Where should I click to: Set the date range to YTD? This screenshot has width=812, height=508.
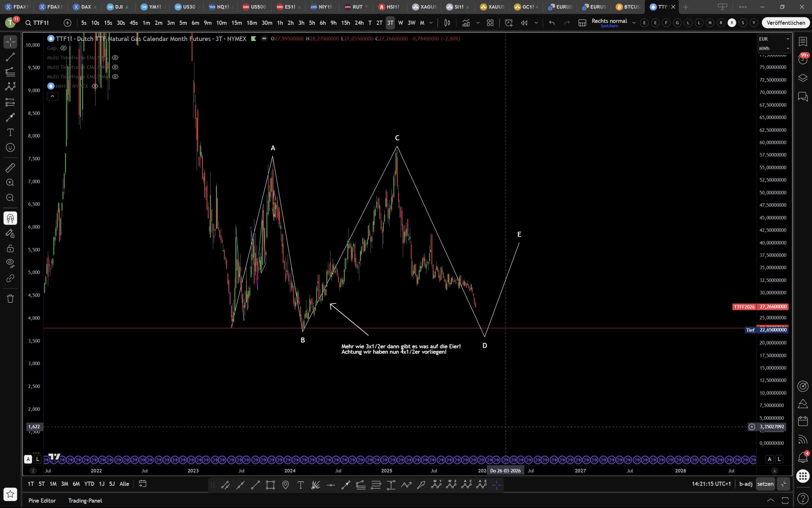click(x=89, y=484)
